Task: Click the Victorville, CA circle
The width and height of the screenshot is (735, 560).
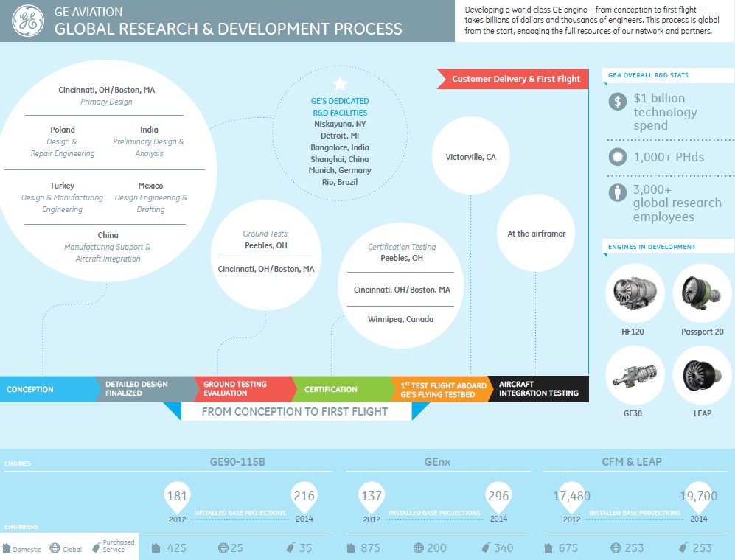Action: point(470,156)
